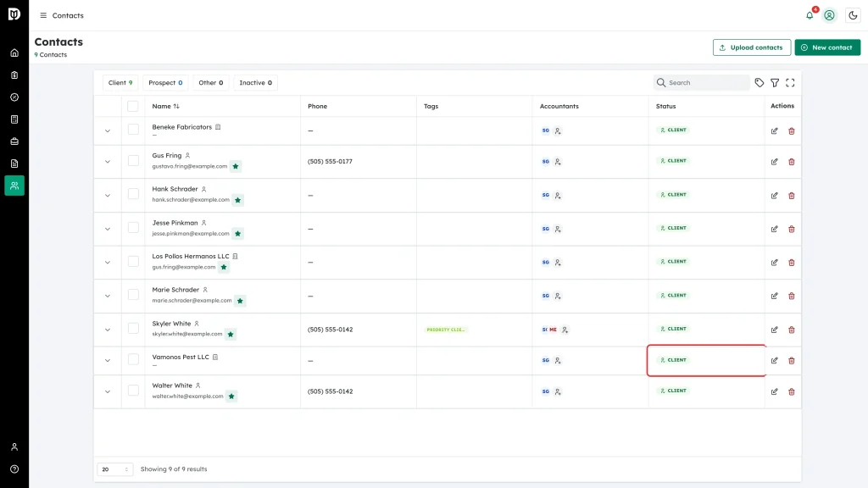
Task: Switch to Client tab
Action: coord(120,82)
